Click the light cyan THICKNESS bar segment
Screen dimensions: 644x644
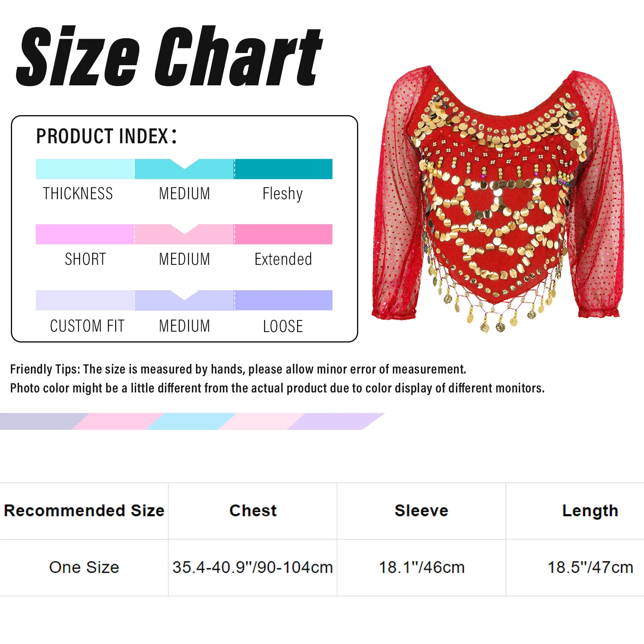(x=85, y=169)
